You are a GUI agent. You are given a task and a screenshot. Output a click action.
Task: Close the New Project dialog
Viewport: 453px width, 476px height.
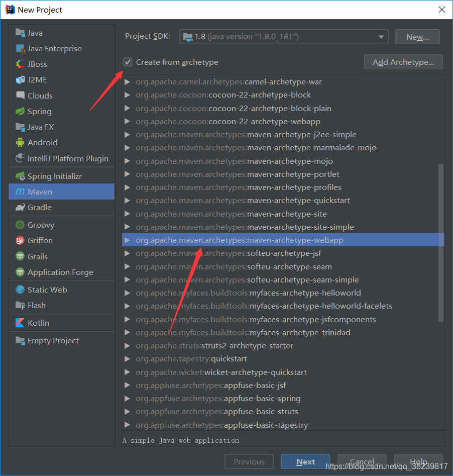click(x=442, y=10)
